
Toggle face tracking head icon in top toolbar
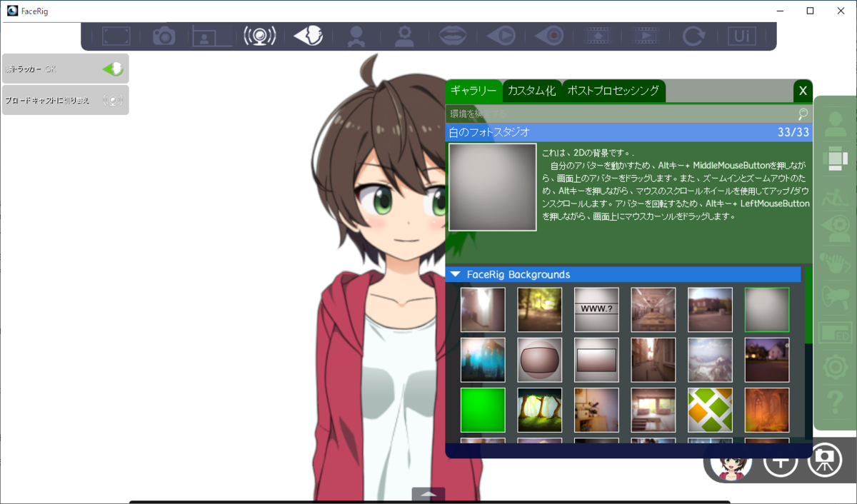pyautogui.click(x=308, y=36)
